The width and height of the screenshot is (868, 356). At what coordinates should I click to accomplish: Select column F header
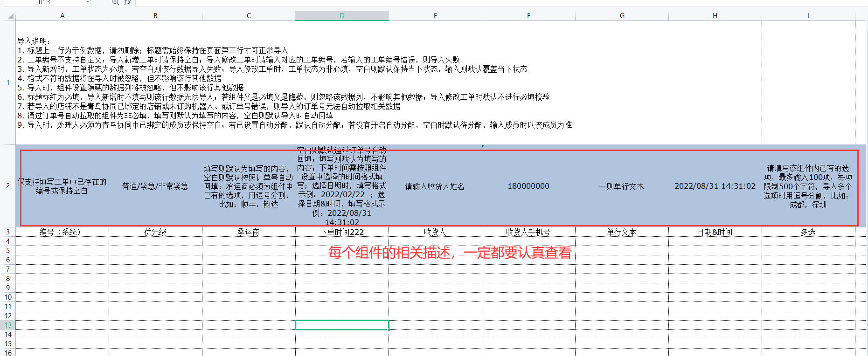(x=528, y=16)
